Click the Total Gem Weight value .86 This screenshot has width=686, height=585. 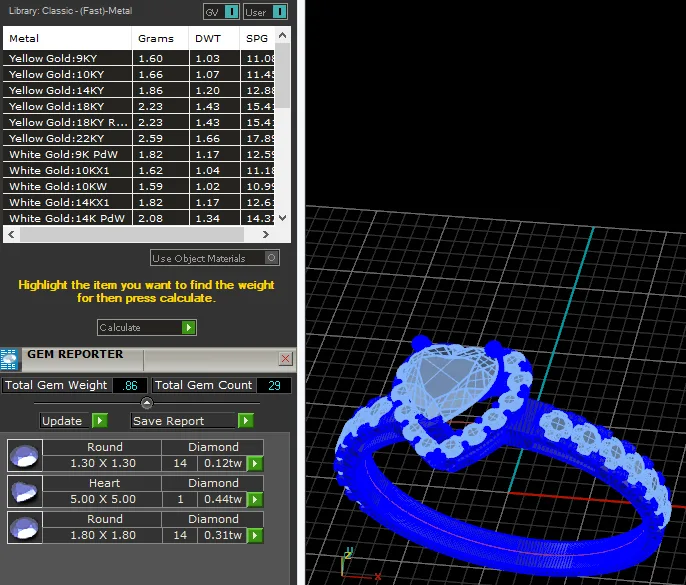(x=130, y=385)
